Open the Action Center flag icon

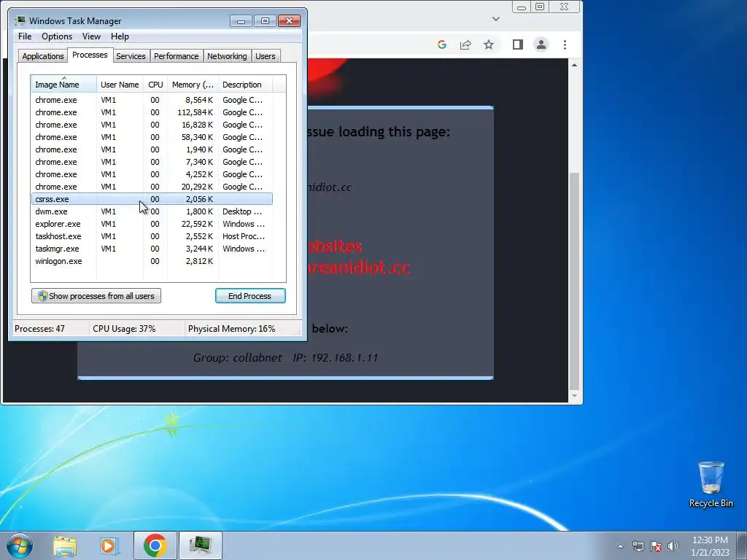tap(656, 546)
